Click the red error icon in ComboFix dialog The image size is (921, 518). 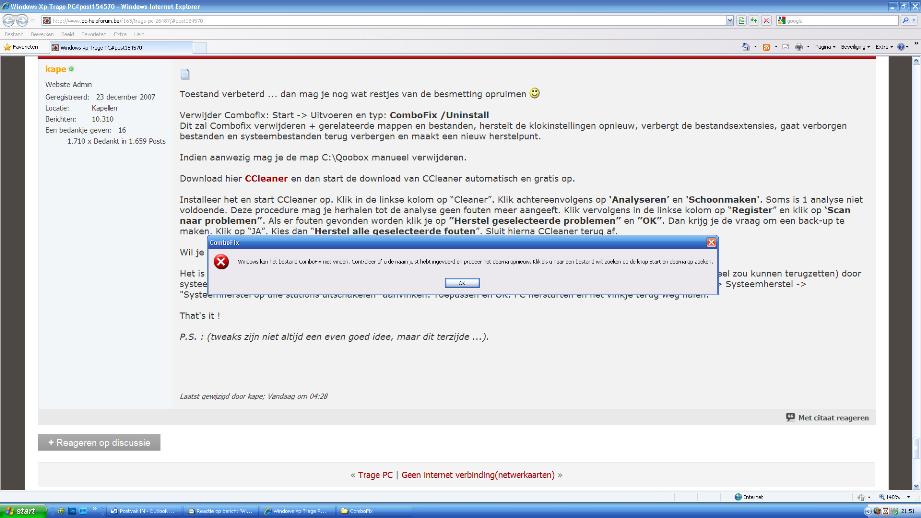click(x=221, y=261)
